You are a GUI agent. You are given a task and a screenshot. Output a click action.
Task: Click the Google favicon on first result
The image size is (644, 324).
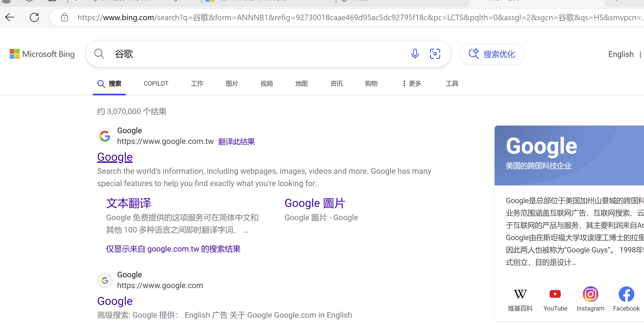105,136
